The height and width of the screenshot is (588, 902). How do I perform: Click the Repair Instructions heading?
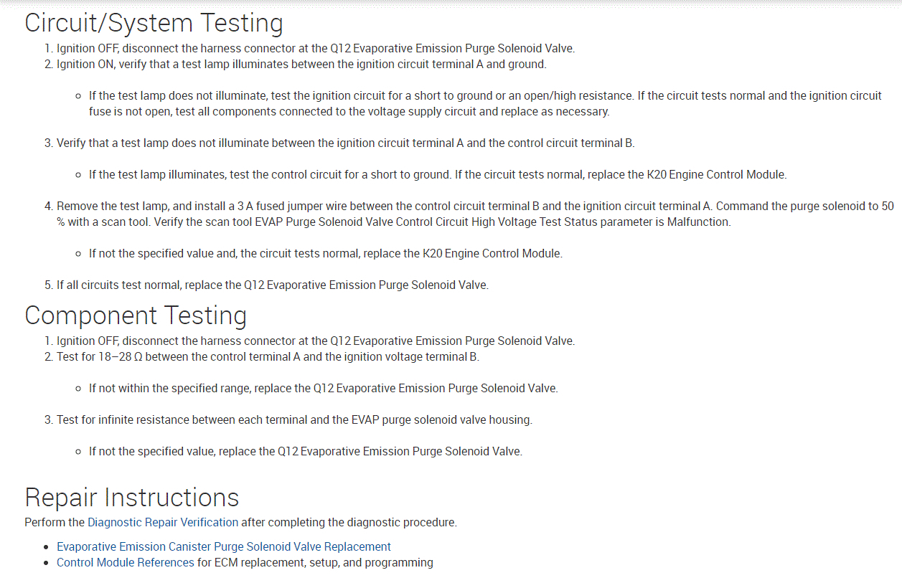(132, 497)
